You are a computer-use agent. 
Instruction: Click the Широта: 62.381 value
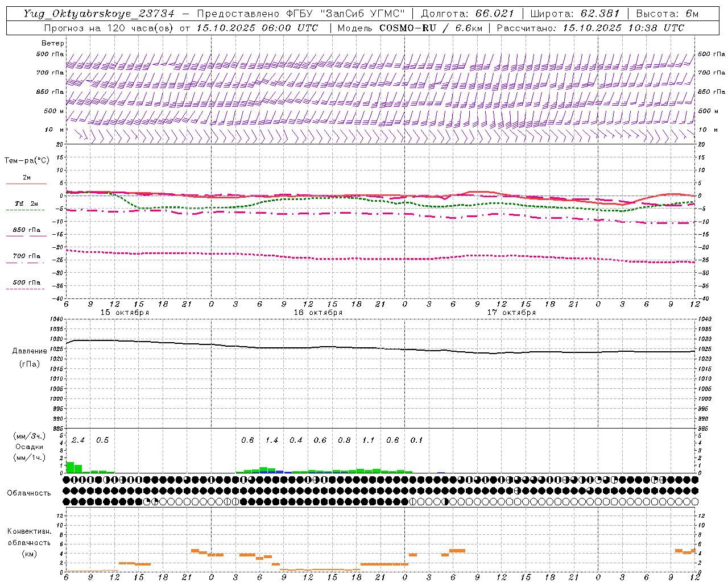pyautogui.click(x=574, y=14)
